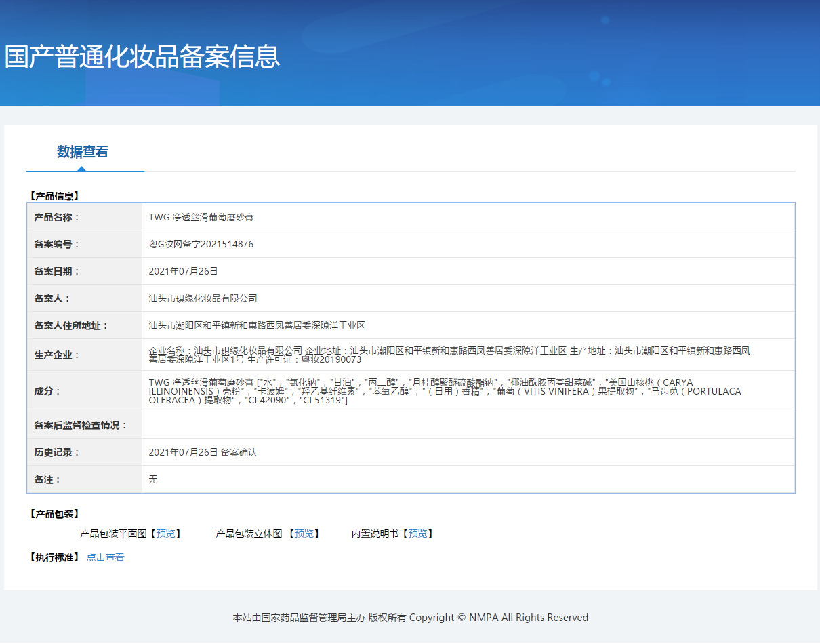This screenshot has height=644, width=820.
Task: Click the 【产品信息】 section heading
Action: coord(54,196)
